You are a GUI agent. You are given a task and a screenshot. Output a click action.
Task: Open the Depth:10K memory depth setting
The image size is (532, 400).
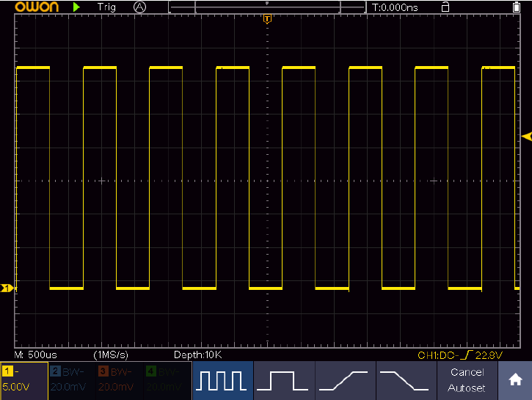[197, 354]
